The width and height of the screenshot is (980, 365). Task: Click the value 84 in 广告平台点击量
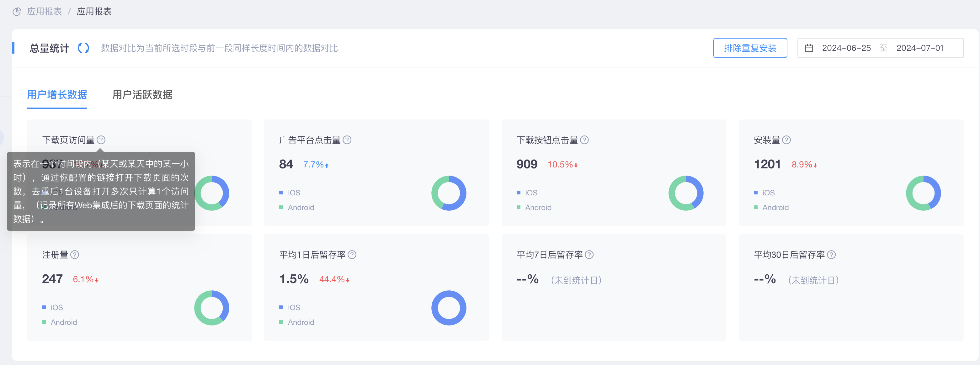click(x=286, y=164)
